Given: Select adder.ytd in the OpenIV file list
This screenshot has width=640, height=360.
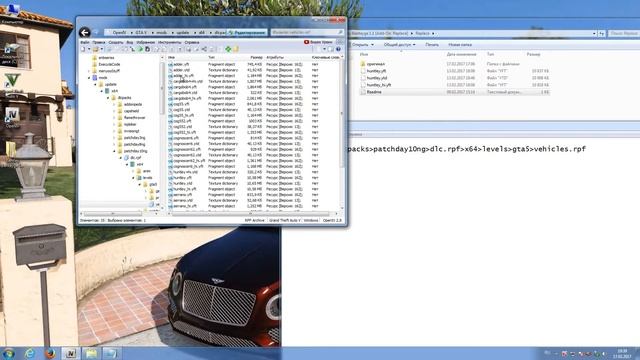Looking at the screenshot, I should tap(181, 70).
